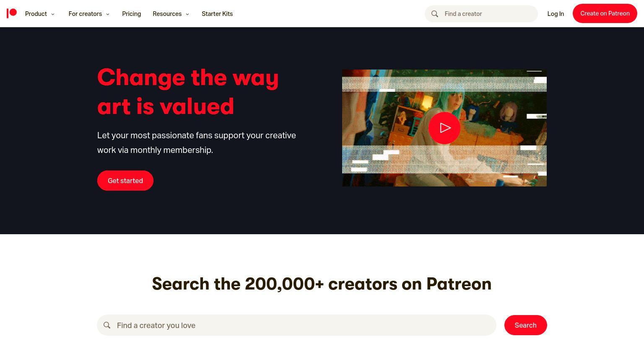Expand the Resources menu chevron
Viewport: 644px width, 362px height.
coord(187,14)
